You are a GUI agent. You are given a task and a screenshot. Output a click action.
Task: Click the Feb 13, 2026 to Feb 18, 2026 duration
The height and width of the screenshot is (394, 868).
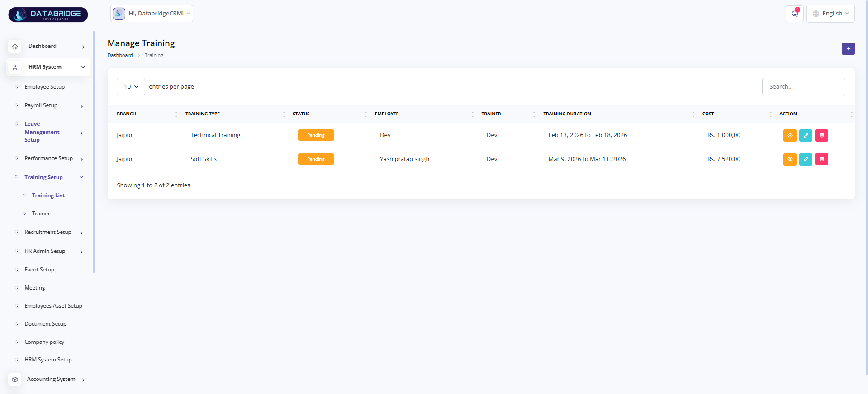coord(588,135)
